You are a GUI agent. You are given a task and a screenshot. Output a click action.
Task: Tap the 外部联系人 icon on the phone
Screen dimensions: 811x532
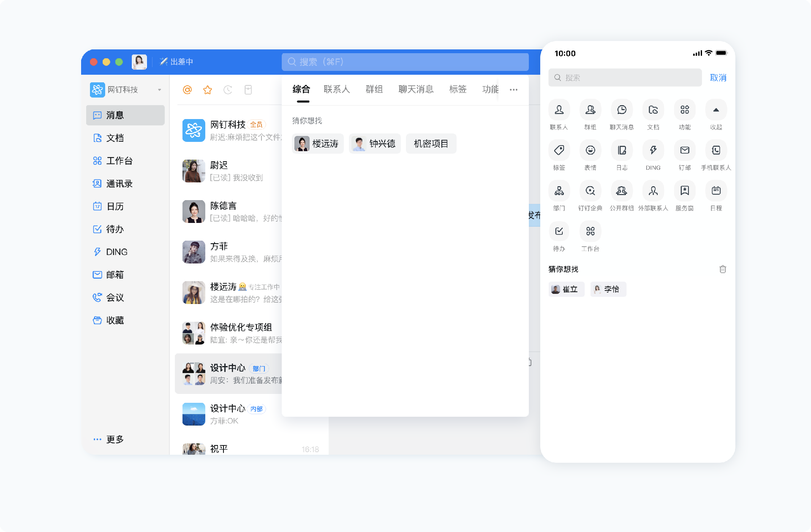653,191
